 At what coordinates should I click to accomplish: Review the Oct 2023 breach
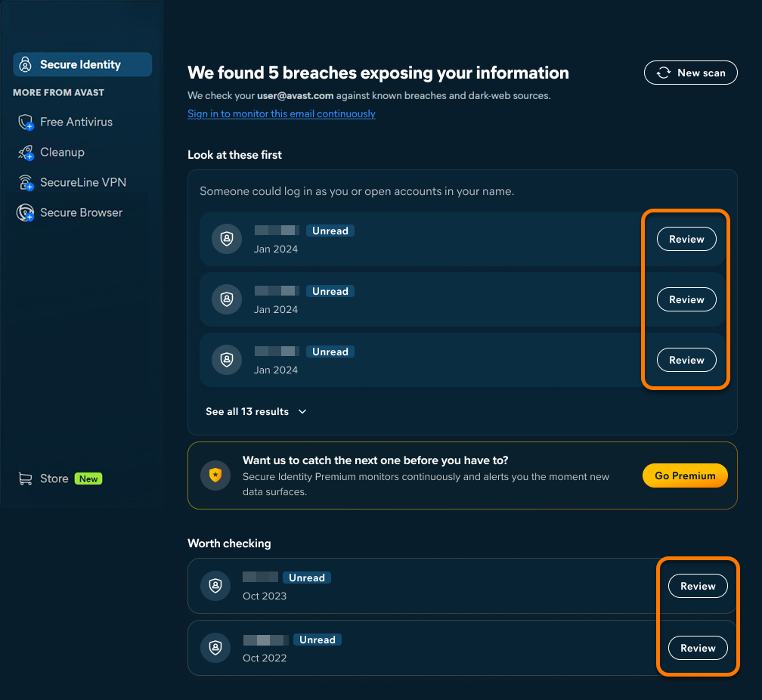click(698, 586)
